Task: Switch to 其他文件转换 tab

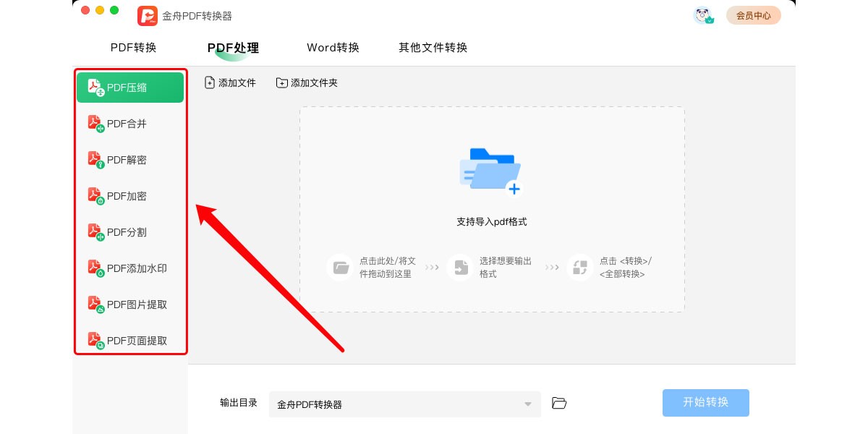Action: [x=433, y=48]
